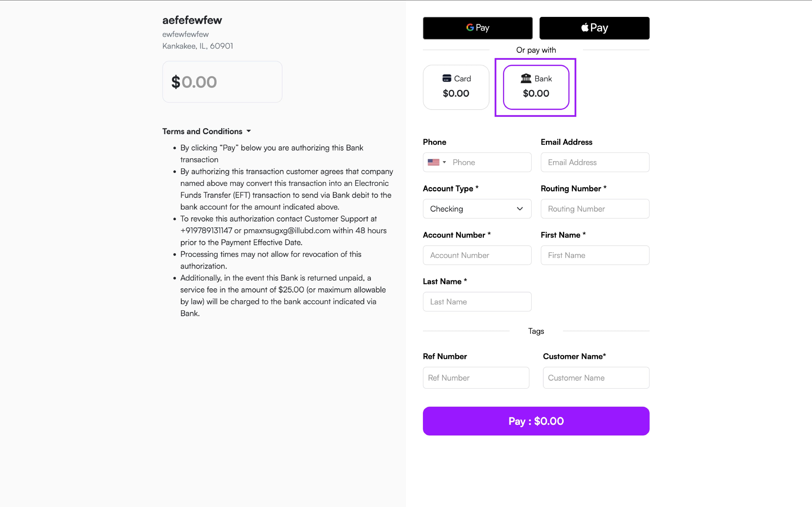Open the Account Type Checking dropdown

[477, 209]
